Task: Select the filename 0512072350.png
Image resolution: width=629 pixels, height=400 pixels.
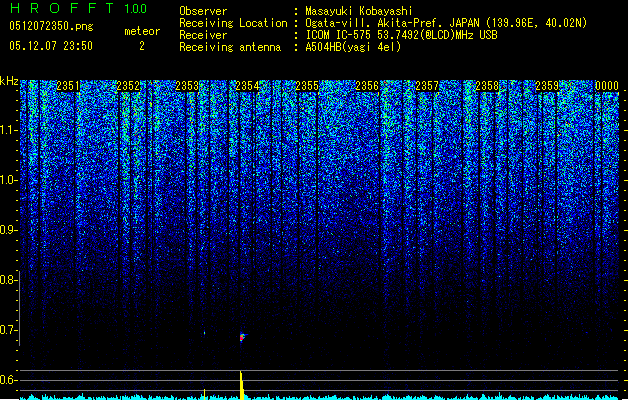Action: [x=51, y=26]
